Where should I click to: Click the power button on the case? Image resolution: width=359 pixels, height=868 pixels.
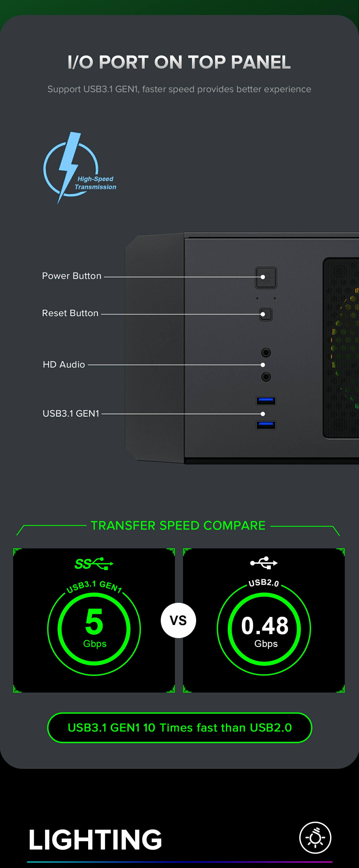266,278
